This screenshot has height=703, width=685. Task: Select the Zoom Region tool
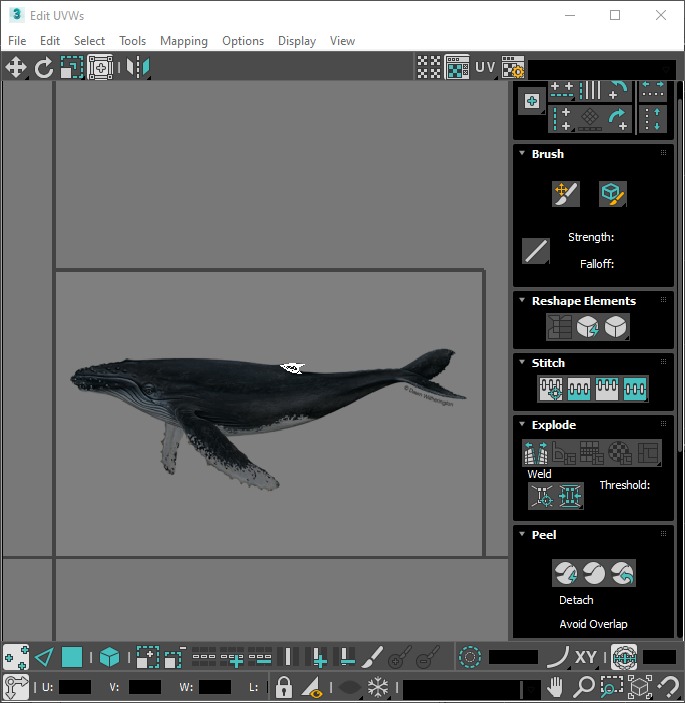tap(611, 687)
